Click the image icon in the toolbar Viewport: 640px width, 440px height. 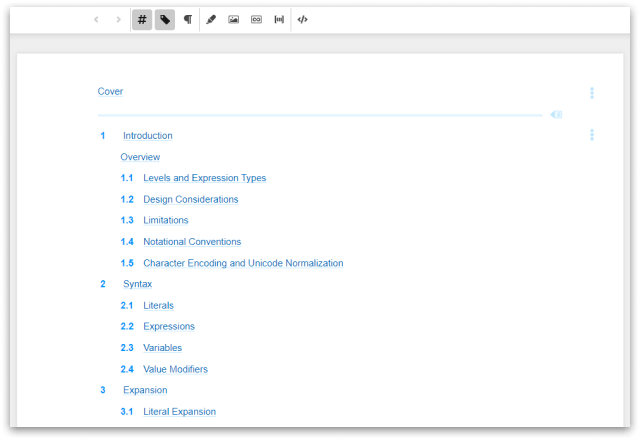(233, 19)
